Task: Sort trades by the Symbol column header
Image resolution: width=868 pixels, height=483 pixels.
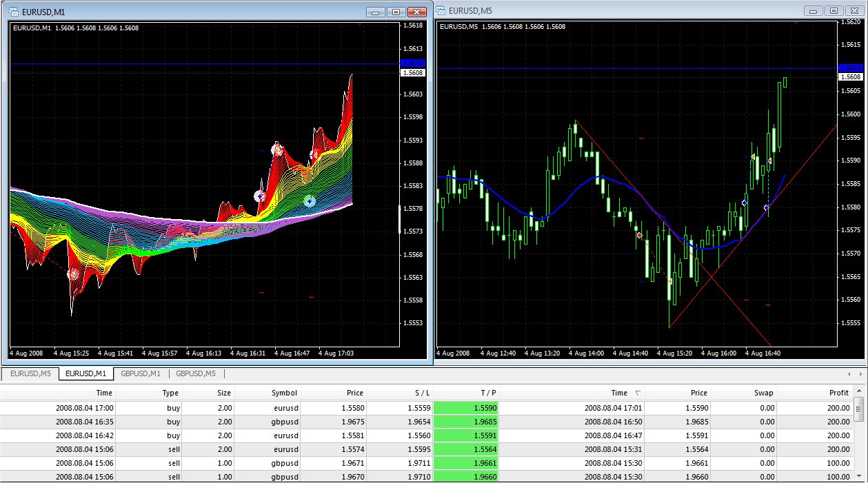Action: (268, 393)
